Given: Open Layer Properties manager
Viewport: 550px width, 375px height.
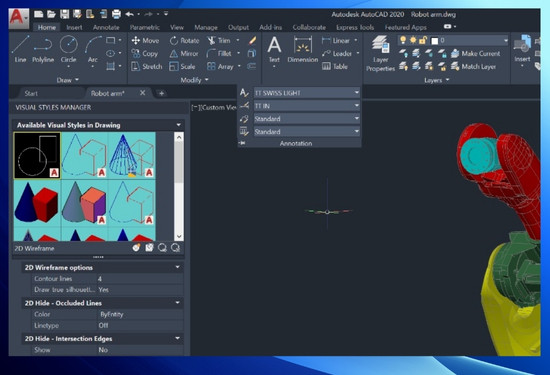Looking at the screenshot, I should 381,53.
